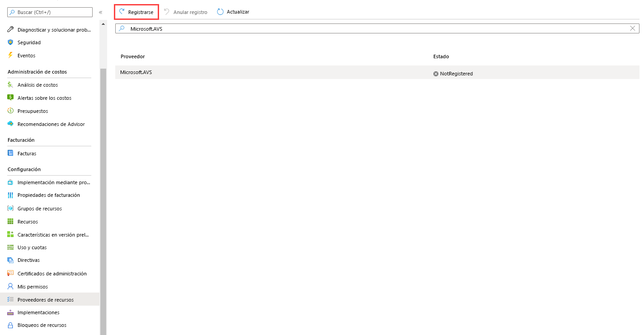Open Facturas using its document icon

click(10, 153)
